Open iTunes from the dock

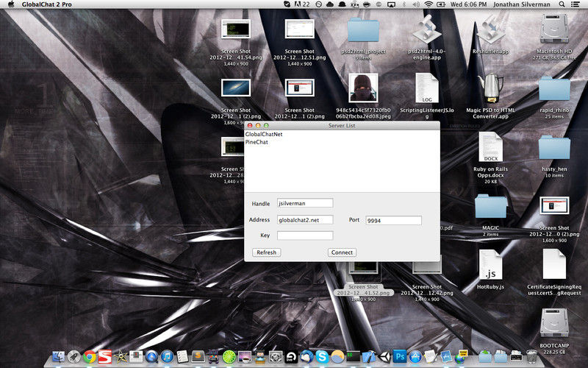[168, 357]
